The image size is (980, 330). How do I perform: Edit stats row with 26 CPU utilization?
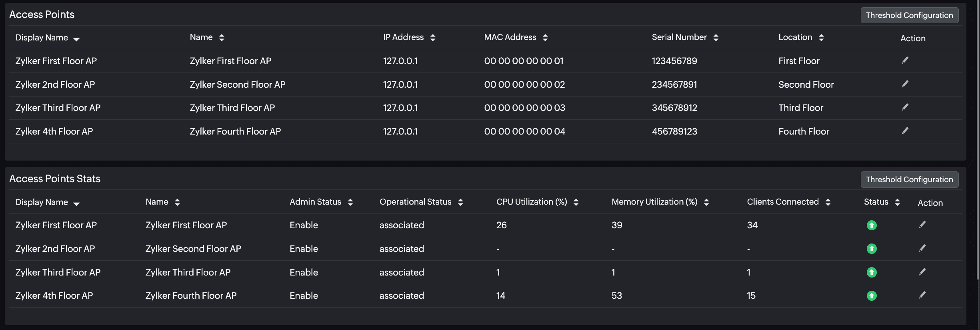pyautogui.click(x=922, y=225)
